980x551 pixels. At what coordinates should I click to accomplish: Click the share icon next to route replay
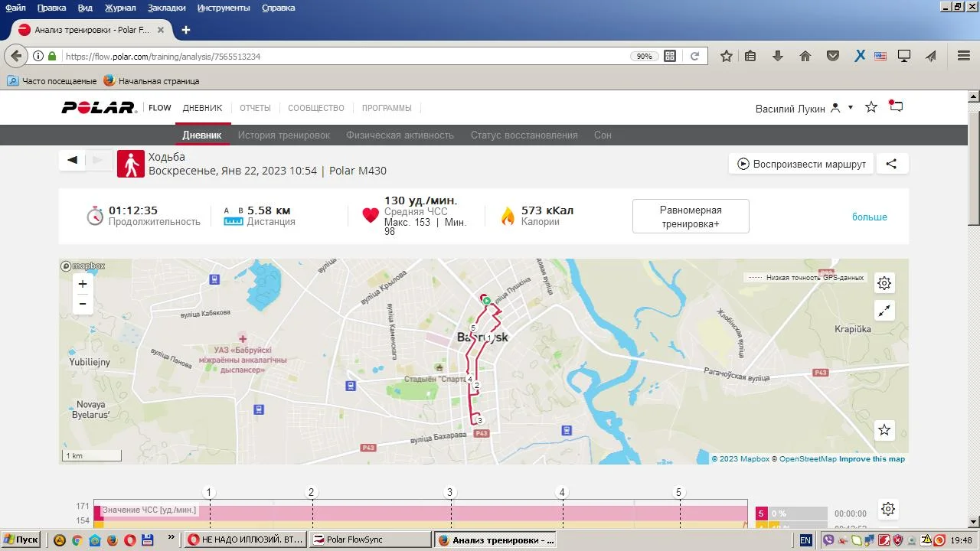pyautogui.click(x=891, y=164)
